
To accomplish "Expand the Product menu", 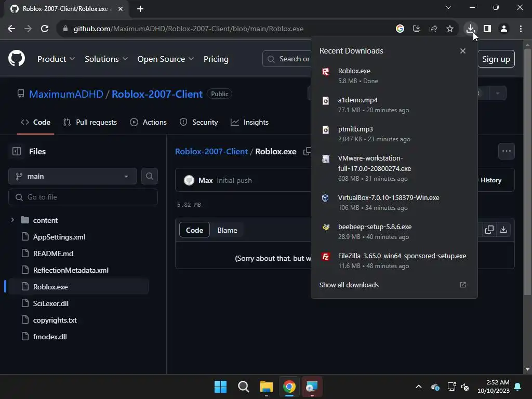I will point(56,59).
